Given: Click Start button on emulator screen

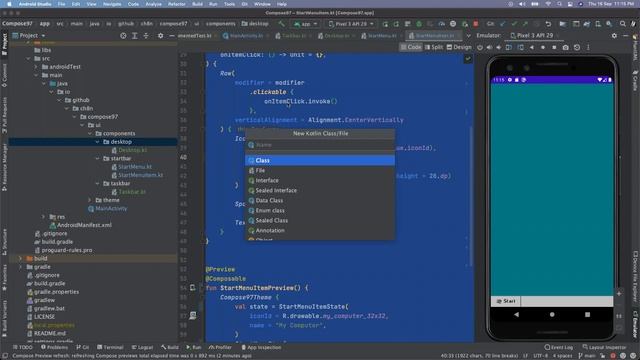Looking at the screenshot, I should click(x=506, y=301).
